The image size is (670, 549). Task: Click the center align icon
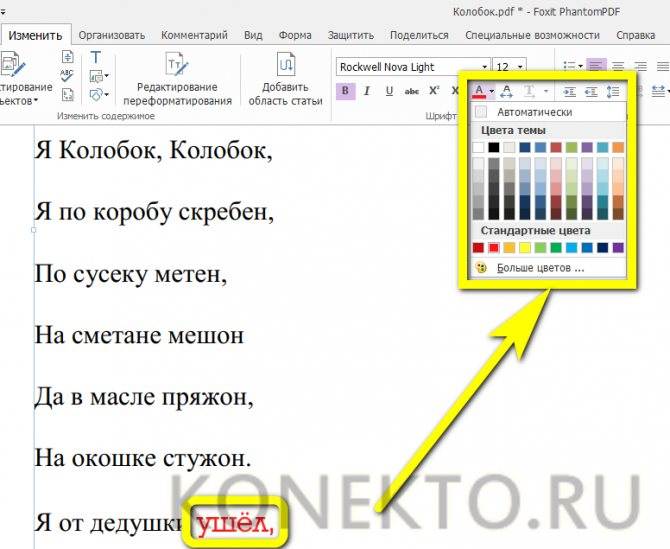(618, 66)
